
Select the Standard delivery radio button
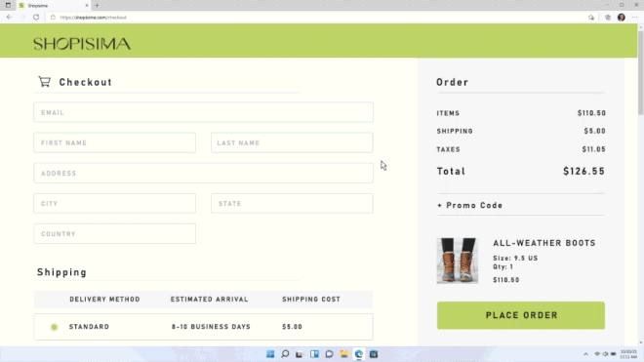[x=54, y=327]
